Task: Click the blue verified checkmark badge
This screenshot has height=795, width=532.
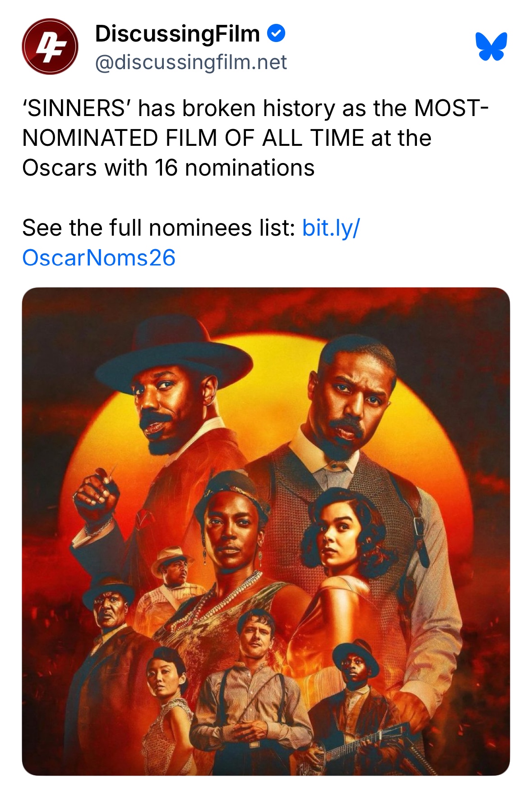Action: pyautogui.click(x=276, y=33)
